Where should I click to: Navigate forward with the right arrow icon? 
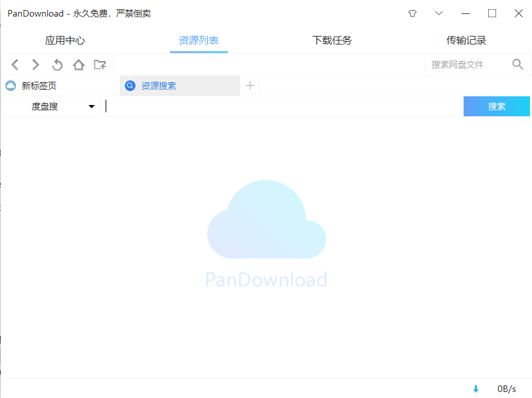pos(35,64)
